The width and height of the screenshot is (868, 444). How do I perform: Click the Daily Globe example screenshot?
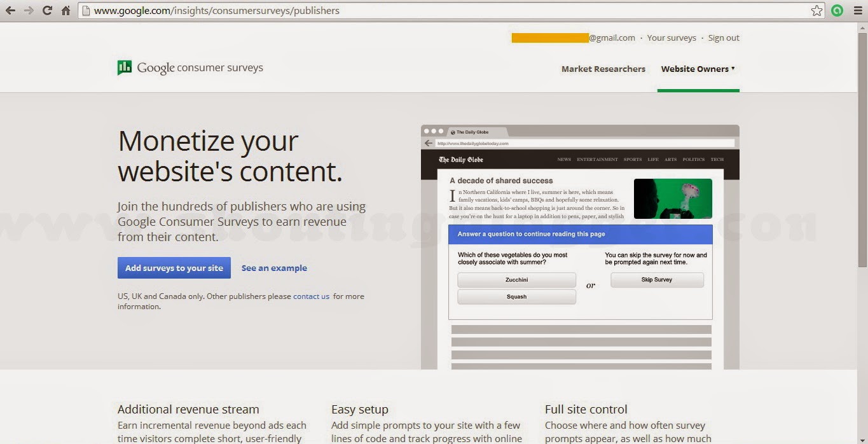click(580, 247)
